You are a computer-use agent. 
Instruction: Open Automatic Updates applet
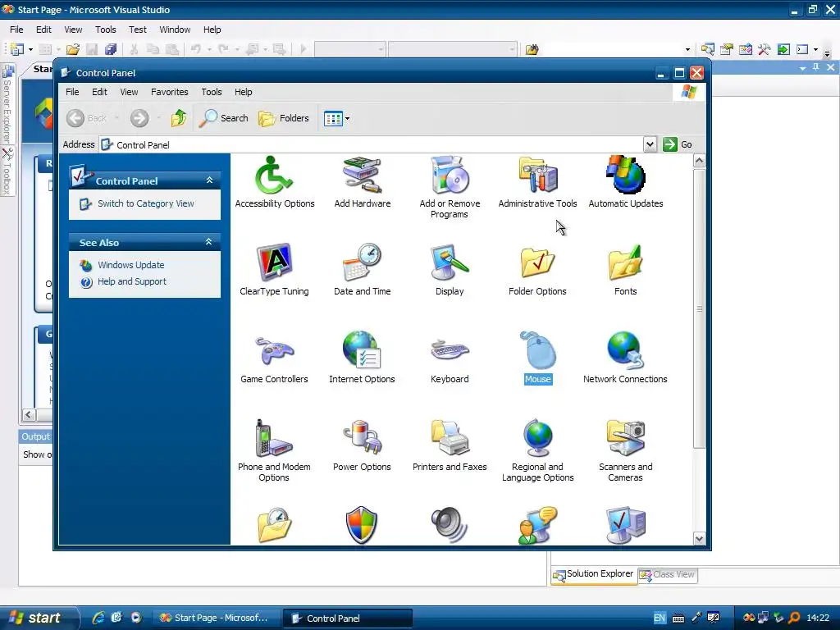pyautogui.click(x=625, y=183)
